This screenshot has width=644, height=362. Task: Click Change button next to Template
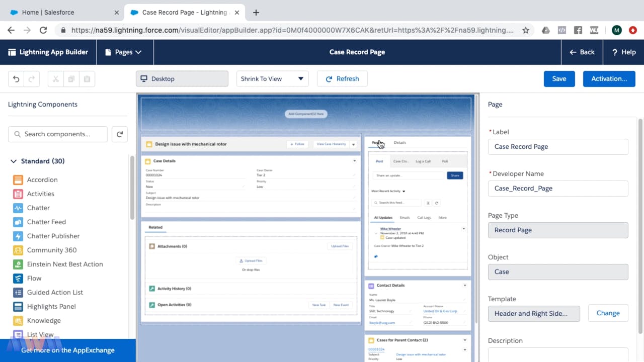(608, 313)
